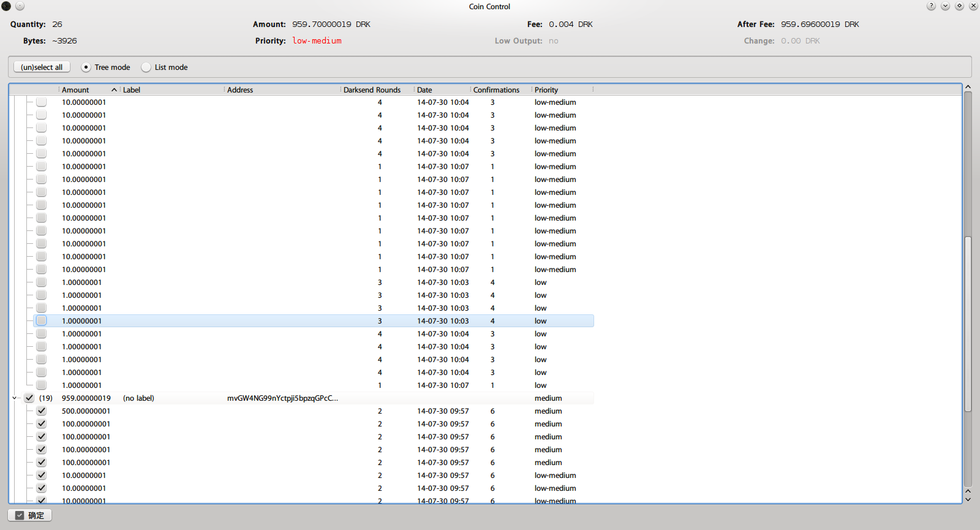Click the vertical scrollbar thumb
Viewport: 980px width, 530px height.
968,324
